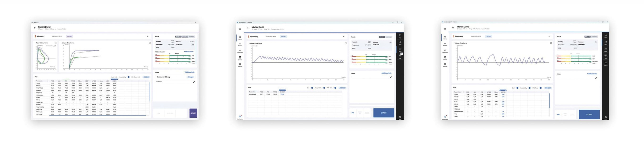Enlarge Volume-Time Curve in middle window
The width and height of the screenshot is (644, 142).
tap(346, 43)
